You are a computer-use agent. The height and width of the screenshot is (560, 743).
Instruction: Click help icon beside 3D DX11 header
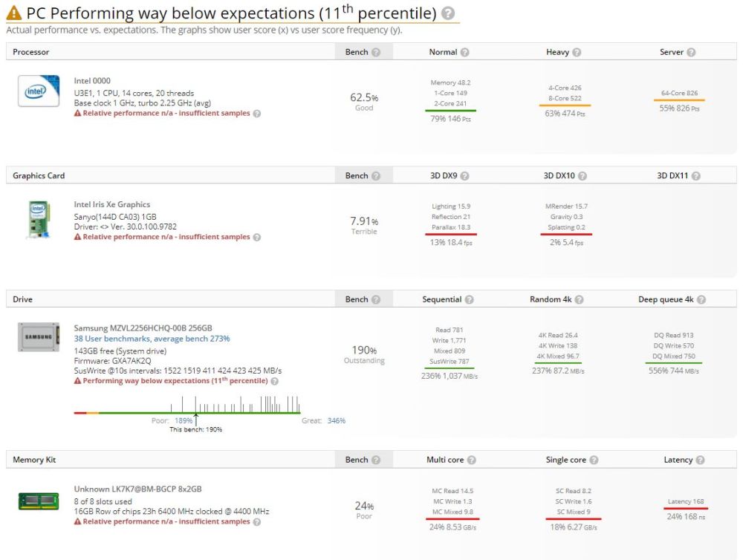click(695, 176)
